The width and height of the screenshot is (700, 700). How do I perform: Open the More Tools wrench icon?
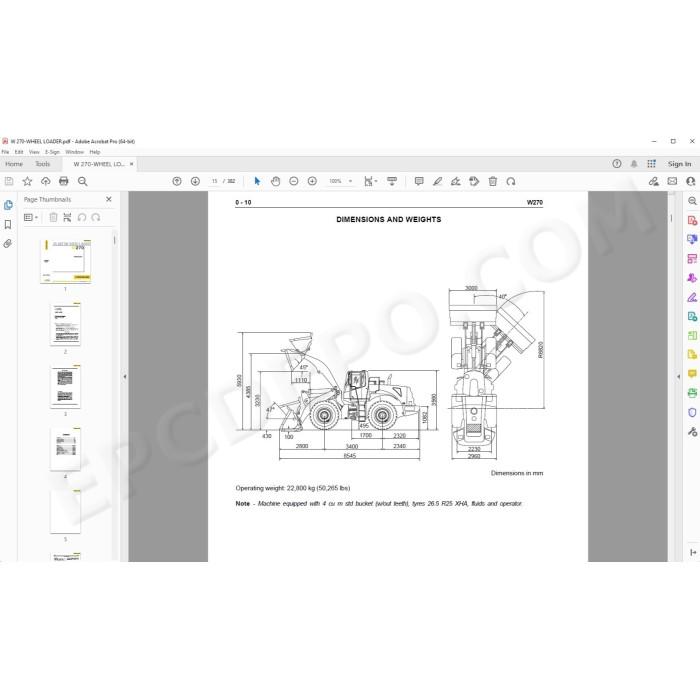pyautogui.click(x=692, y=432)
